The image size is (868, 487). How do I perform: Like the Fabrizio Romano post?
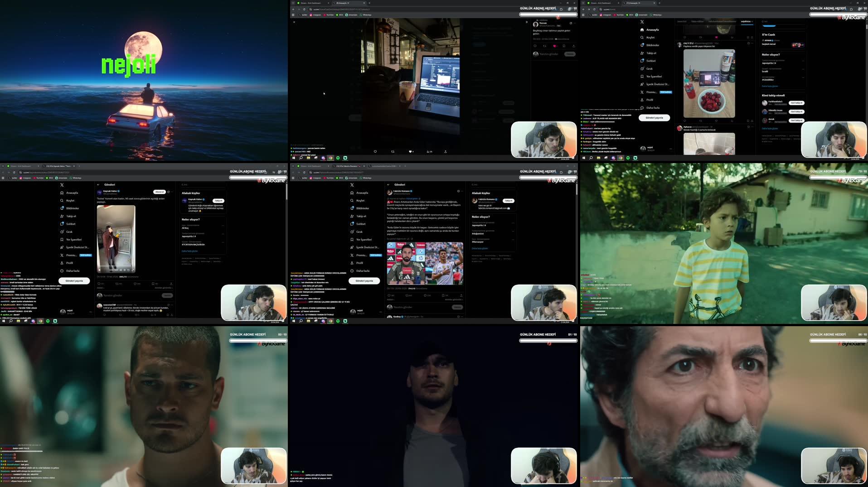[425, 295]
